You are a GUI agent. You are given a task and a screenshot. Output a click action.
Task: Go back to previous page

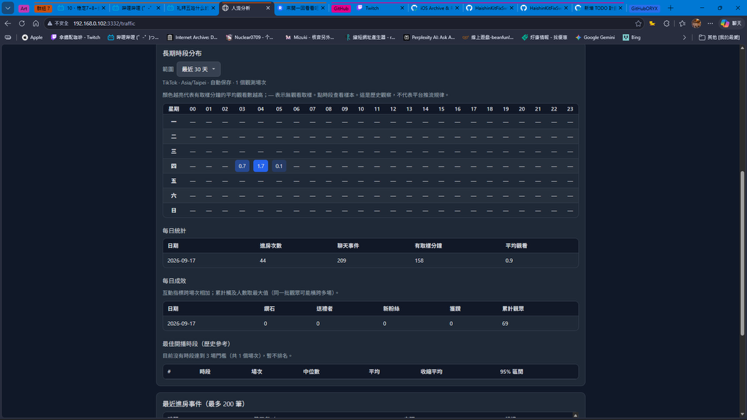click(x=8, y=23)
